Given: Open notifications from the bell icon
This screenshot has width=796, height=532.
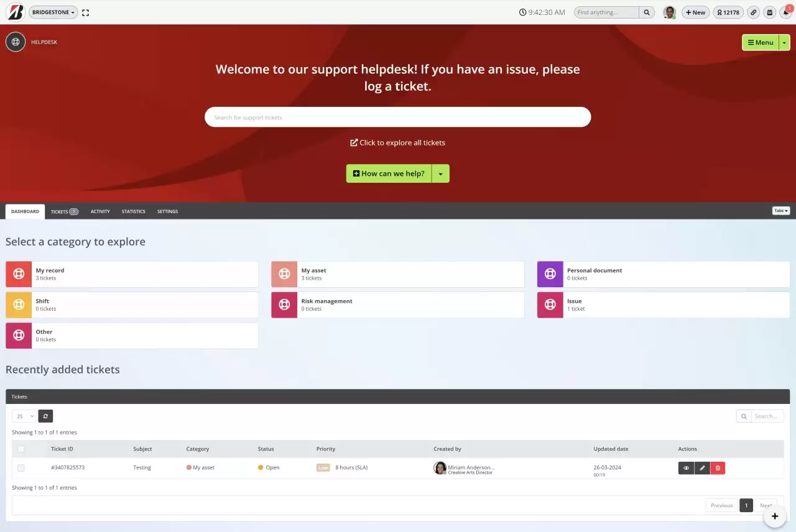Looking at the screenshot, I should coord(785,12).
